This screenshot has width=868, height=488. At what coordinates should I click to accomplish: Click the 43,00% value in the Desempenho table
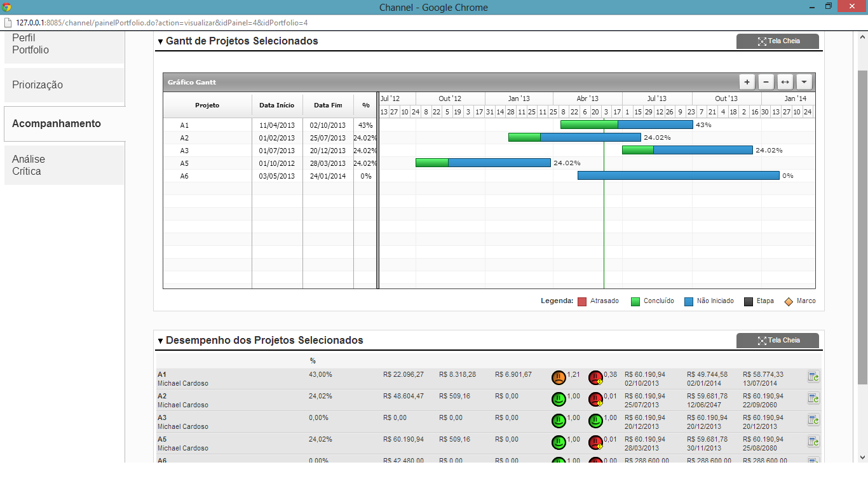(320, 375)
